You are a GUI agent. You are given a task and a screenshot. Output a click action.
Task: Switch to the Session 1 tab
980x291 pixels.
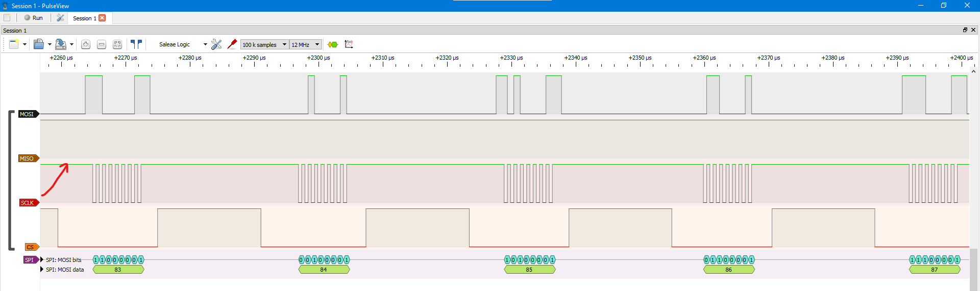pos(84,18)
